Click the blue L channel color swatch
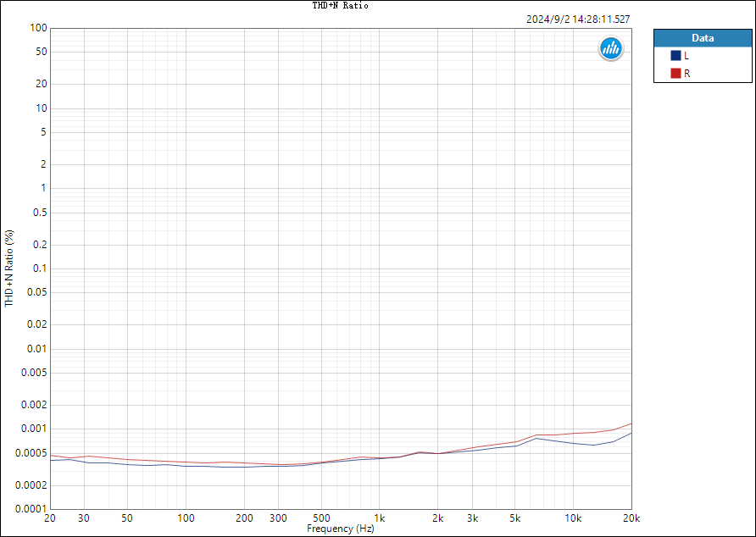The height and width of the screenshot is (537, 756). (675, 55)
